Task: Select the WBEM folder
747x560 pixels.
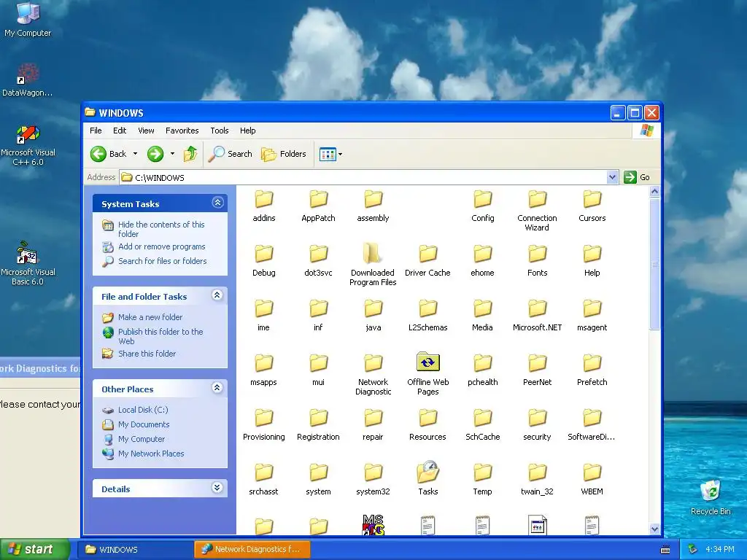Action: pos(592,480)
